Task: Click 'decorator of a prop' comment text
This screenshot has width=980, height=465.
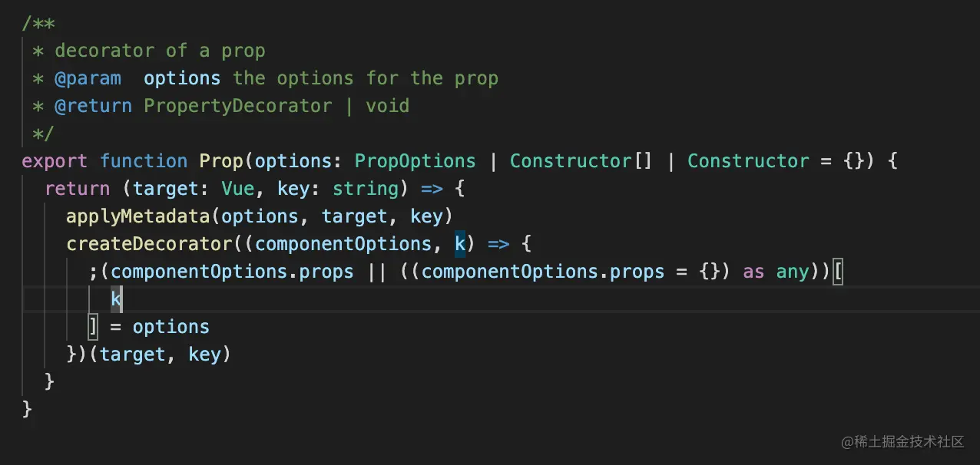Action: pyautogui.click(x=161, y=51)
